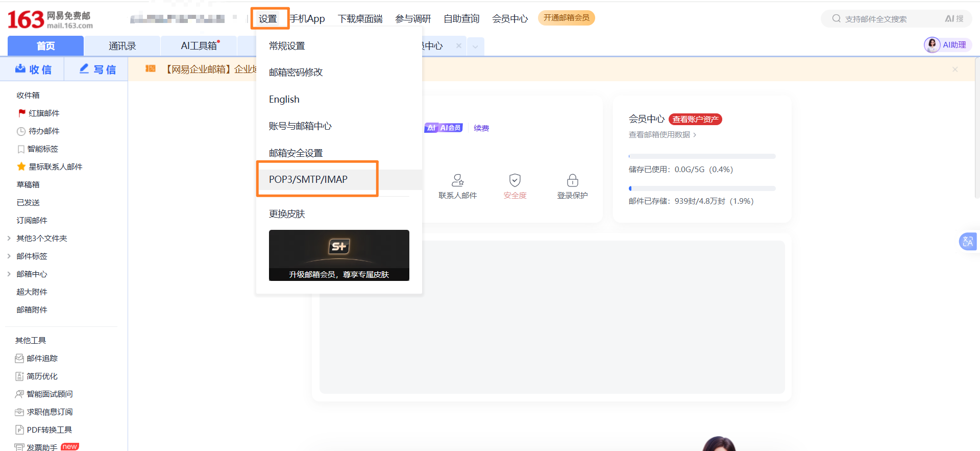The width and height of the screenshot is (980, 451).
Task: Open 邮件追踪 tool
Action: click(x=36, y=358)
